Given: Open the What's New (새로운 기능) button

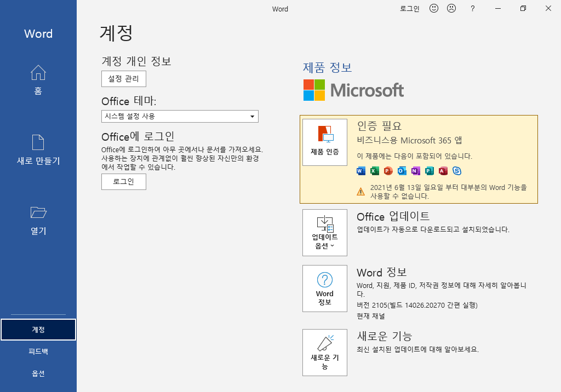Looking at the screenshot, I should (x=325, y=352).
